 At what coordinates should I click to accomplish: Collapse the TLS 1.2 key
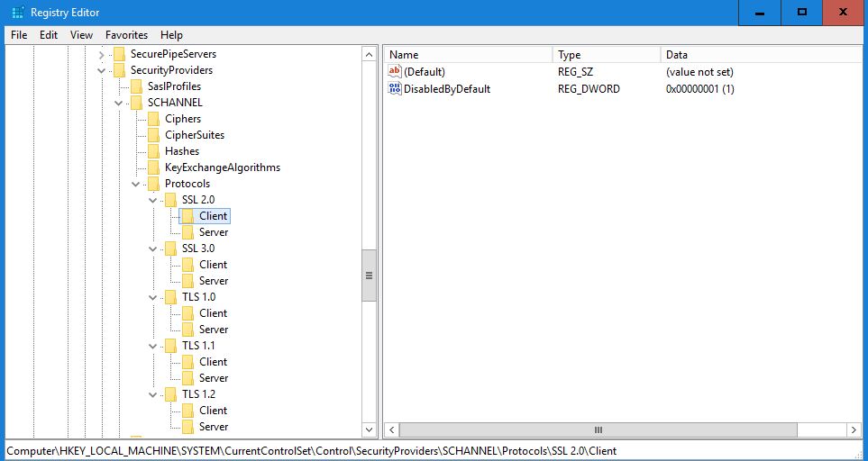coord(153,394)
